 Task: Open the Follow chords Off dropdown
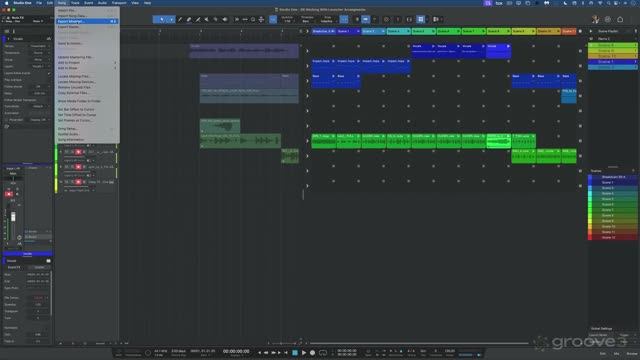pos(39,87)
